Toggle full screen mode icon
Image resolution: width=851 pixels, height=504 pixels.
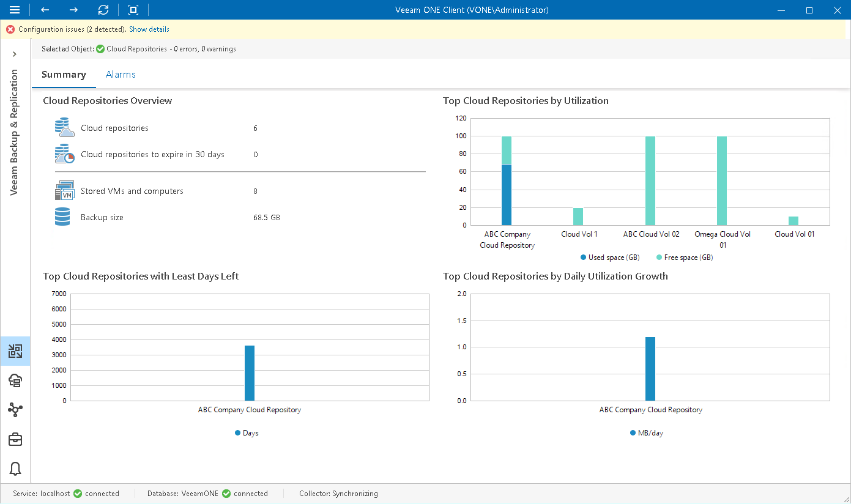pyautogui.click(x=132, y=10)
